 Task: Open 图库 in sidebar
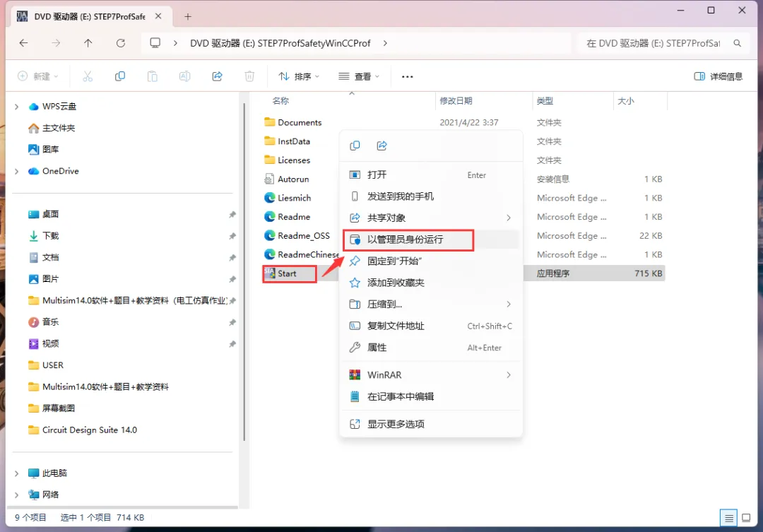[x=43, y=150]
